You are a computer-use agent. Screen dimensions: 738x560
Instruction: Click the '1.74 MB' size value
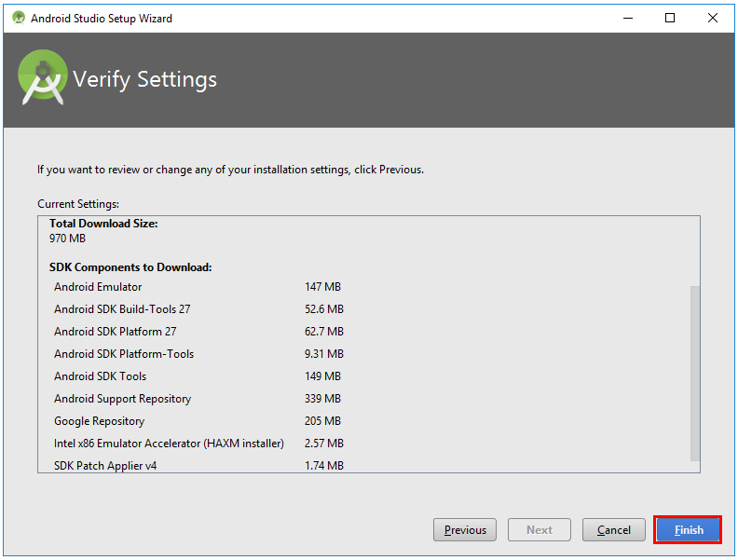(x=324, y=465)
